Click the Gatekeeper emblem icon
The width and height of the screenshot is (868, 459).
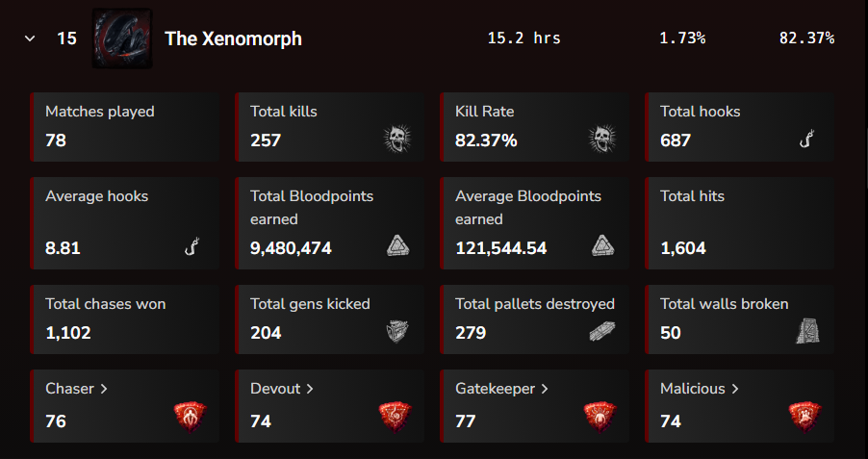[x=600, y=417]
